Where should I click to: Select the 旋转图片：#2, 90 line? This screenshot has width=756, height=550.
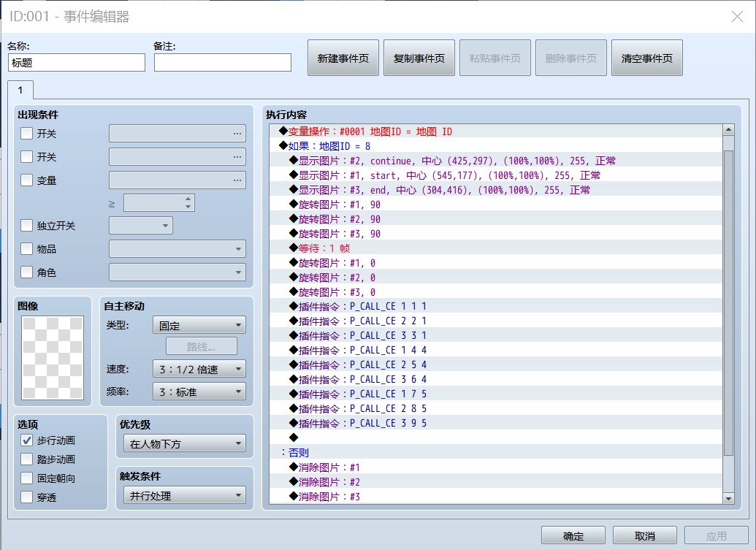point(496,219)
